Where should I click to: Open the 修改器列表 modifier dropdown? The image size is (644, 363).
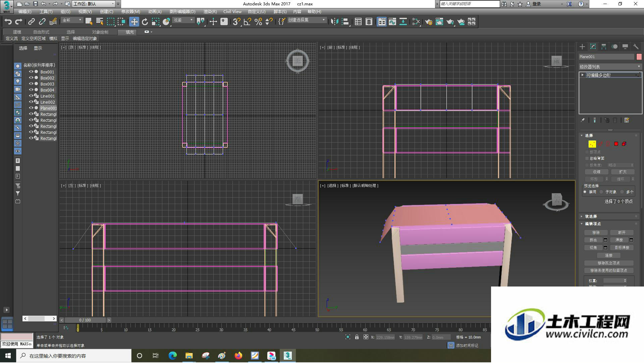click(x=610, y=67)
